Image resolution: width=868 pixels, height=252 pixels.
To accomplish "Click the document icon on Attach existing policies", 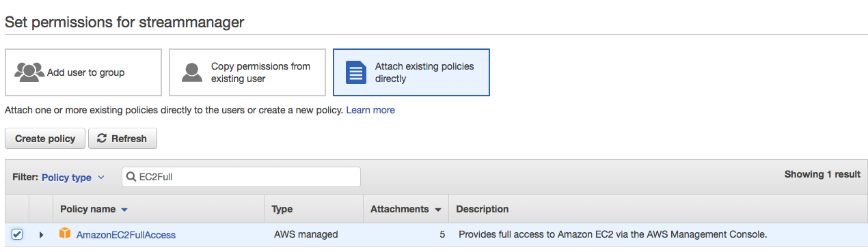I will click(x=356, y=72).
